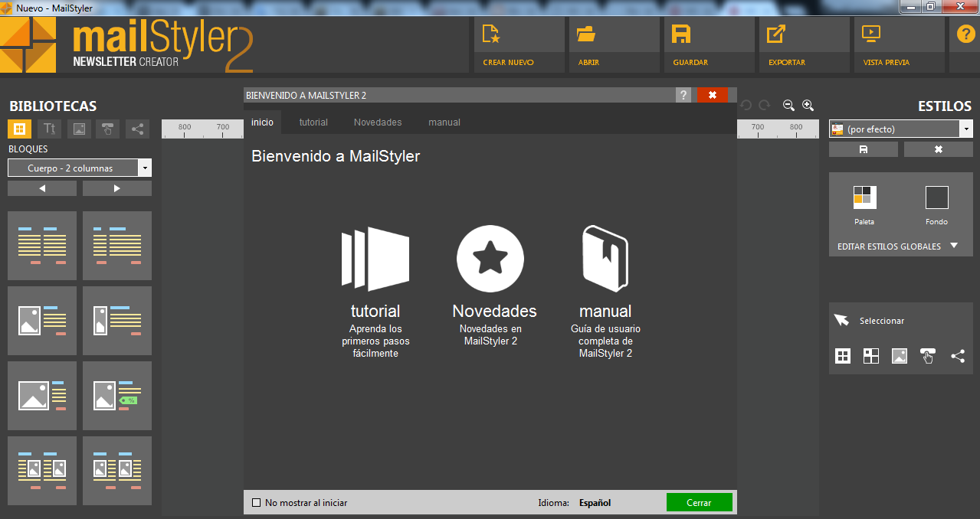Pick the block with two equal image columns
The width and height of the screenshot is (980, 519).
point(42,471)
